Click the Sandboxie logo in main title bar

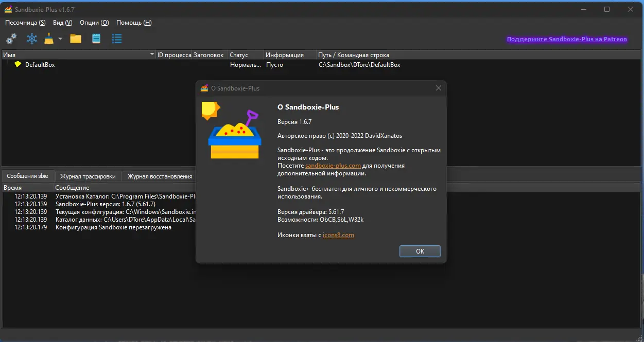(8, 9)
